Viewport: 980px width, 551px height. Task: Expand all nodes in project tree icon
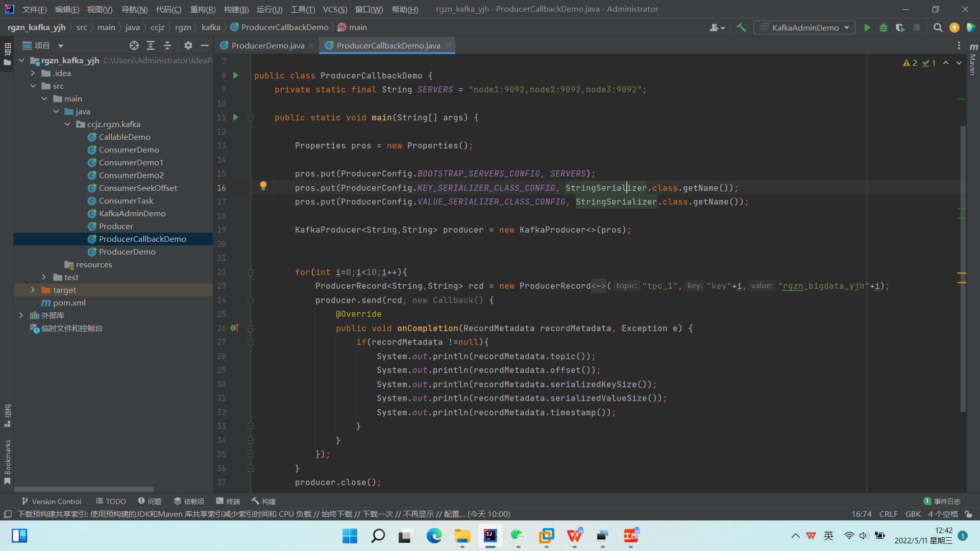(151, 45)
